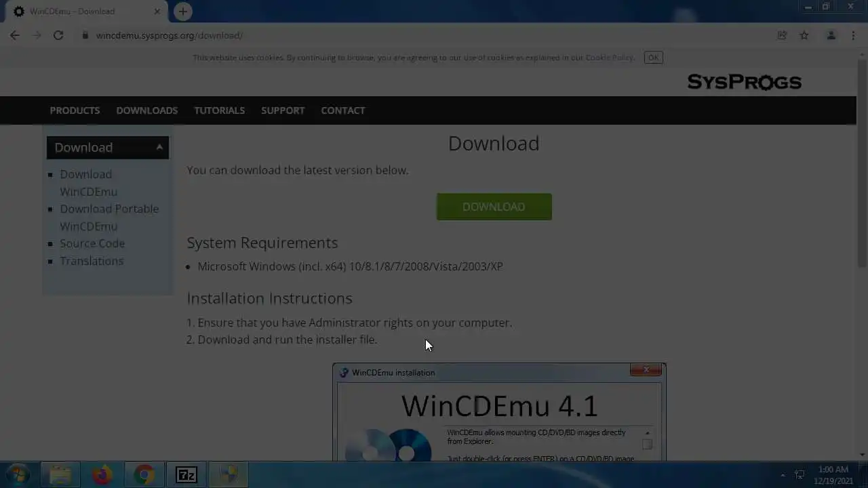Open 7-Zip from the taskbar
868x488 pixels.
[186, 475]
